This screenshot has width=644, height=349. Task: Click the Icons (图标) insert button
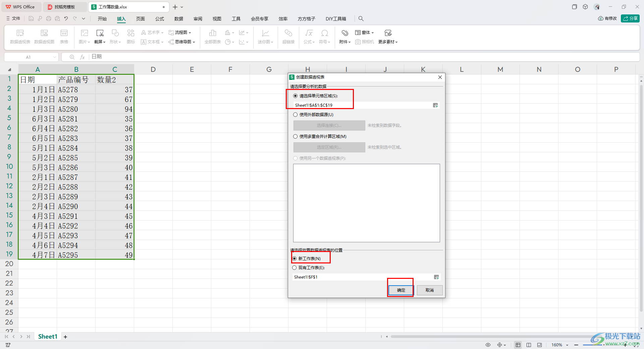pos(131,37)
